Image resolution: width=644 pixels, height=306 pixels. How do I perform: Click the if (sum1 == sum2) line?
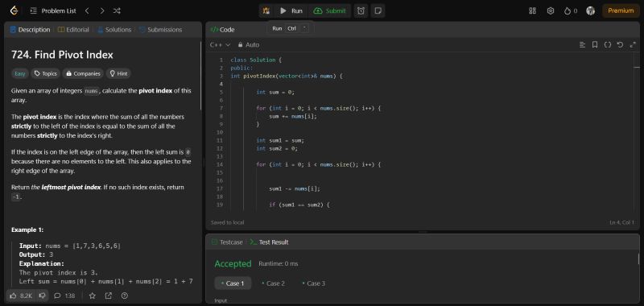(x=299, y=205)
